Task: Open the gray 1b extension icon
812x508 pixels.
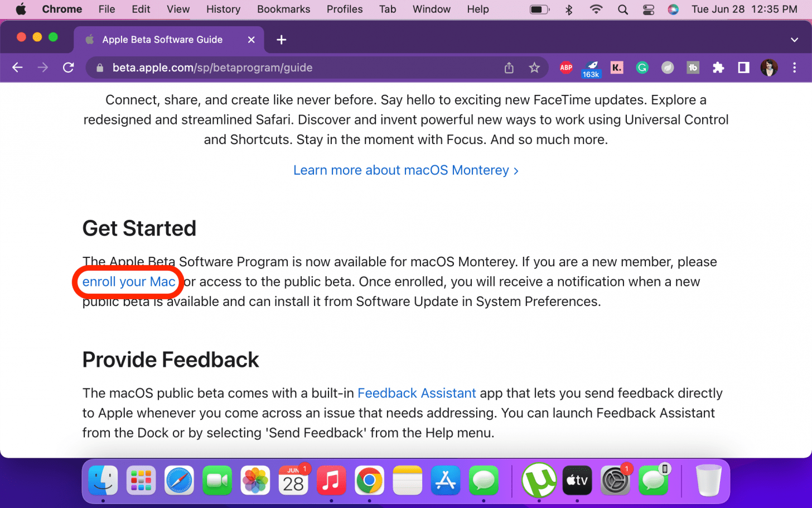Action: pyautogui.click(x=693, y=68)
